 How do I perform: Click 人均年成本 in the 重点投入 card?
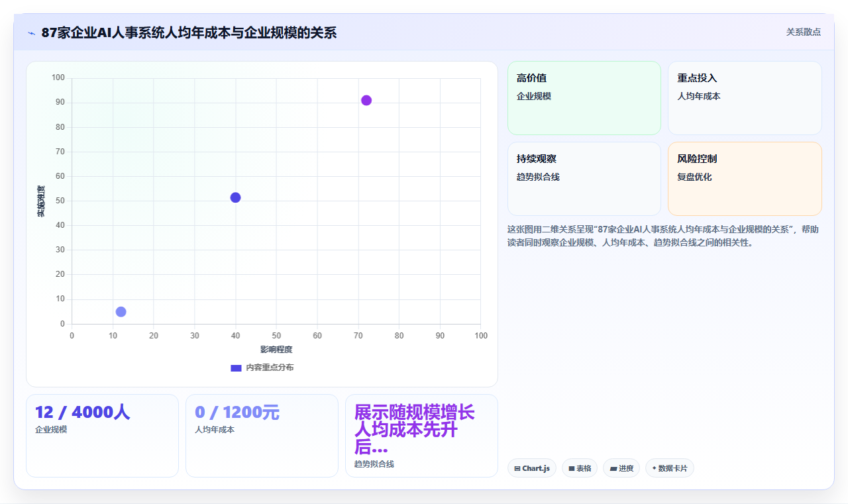698,96
